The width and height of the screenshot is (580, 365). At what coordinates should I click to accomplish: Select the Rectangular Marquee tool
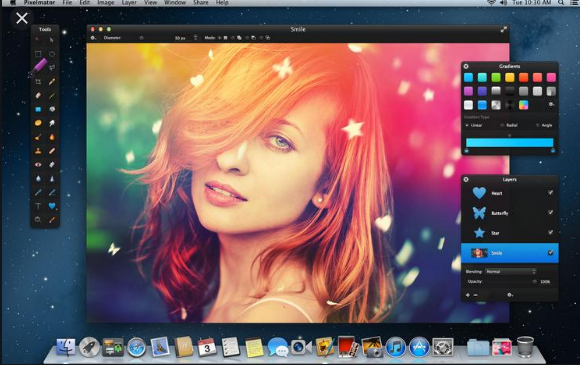point(38,54)
